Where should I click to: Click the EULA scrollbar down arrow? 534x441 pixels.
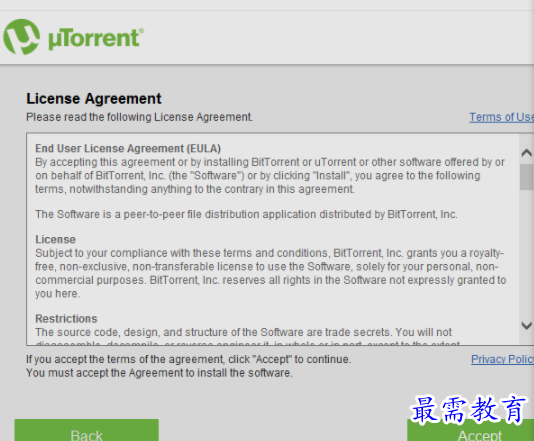click(x=527, y=326)
